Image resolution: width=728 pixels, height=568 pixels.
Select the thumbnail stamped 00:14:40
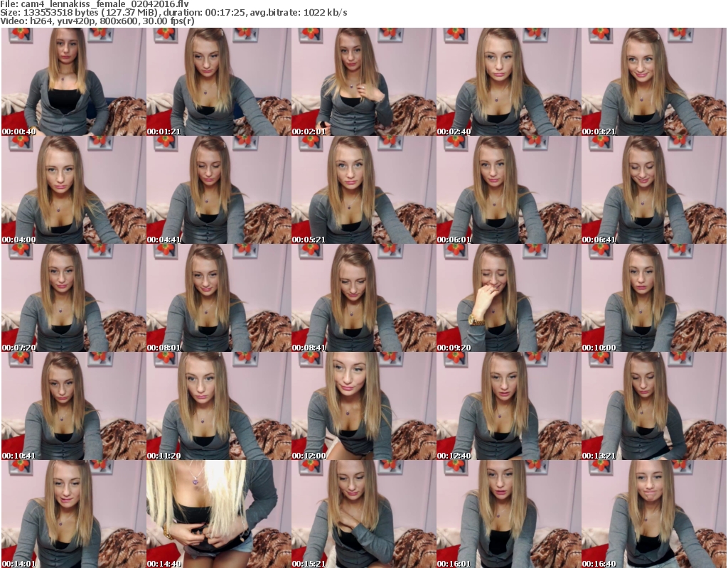(219, 514)
